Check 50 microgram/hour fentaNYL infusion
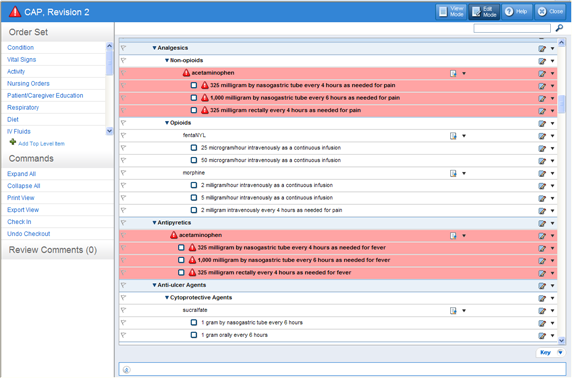The width and height of the screenshot is (572, 378). pyautogui.click(x=194, y=160)
